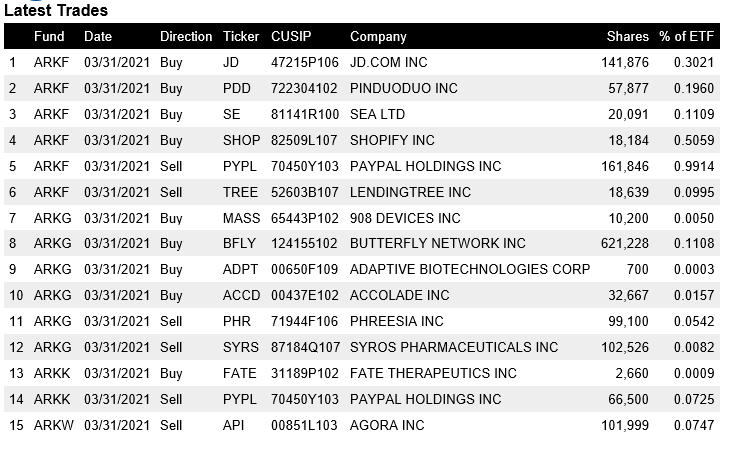The height and width of the screenshot is (452, 732).
Task: Click the ACCOLADE INC company cell
Action: coord(400,295)
